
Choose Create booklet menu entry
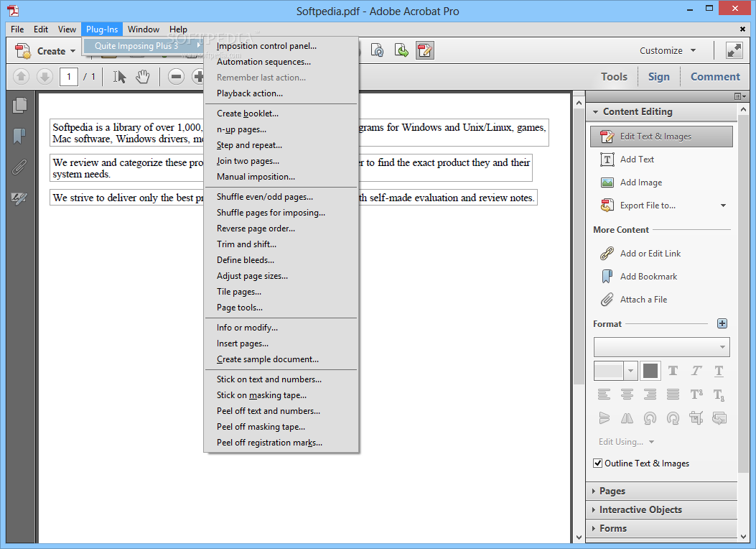(281, 114)
